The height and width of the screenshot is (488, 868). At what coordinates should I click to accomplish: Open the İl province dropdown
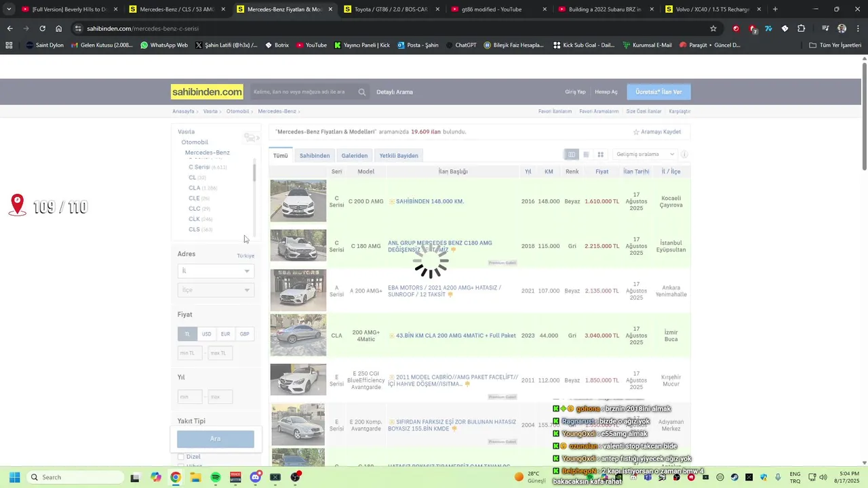216,271
